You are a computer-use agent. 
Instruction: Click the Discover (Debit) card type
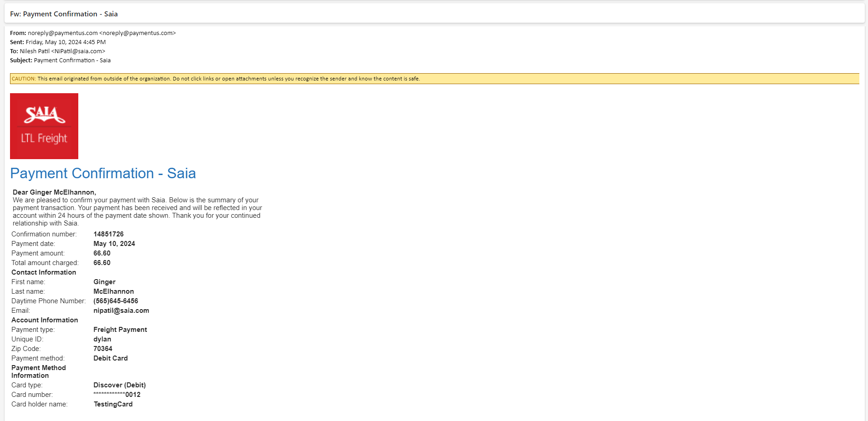point(120,385)
